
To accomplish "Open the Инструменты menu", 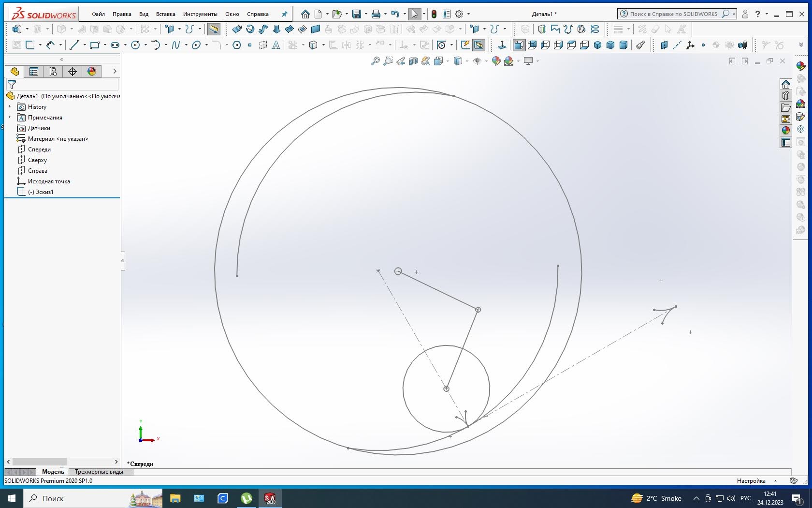I will pyautogui.click(x=200, y=14).
